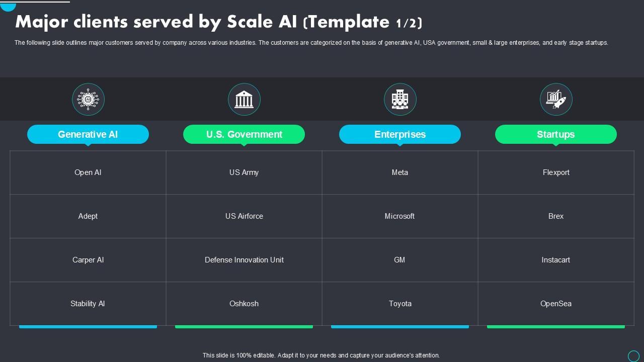
Task: Click the Microsoft cell
Action: [400, 216]
